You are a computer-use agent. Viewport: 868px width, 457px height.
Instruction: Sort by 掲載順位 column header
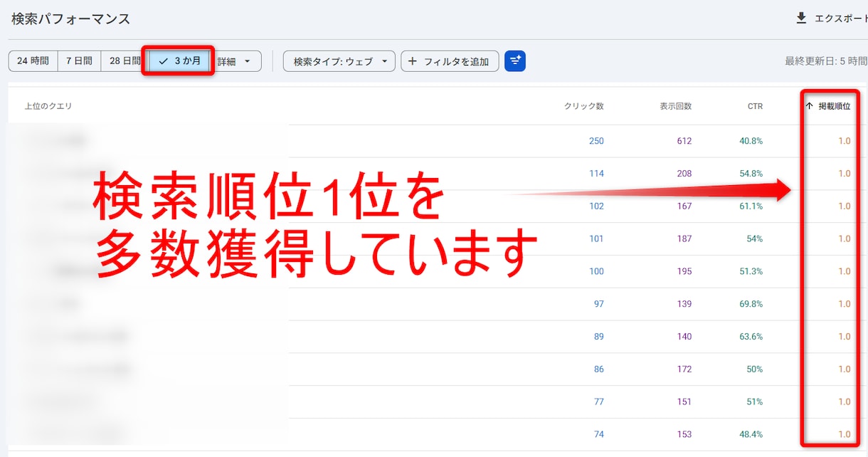(x=834, y=106)
